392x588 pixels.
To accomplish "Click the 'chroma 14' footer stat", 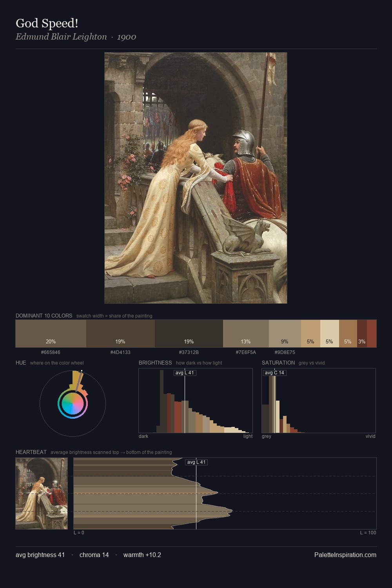I will [x=94, y=555].
